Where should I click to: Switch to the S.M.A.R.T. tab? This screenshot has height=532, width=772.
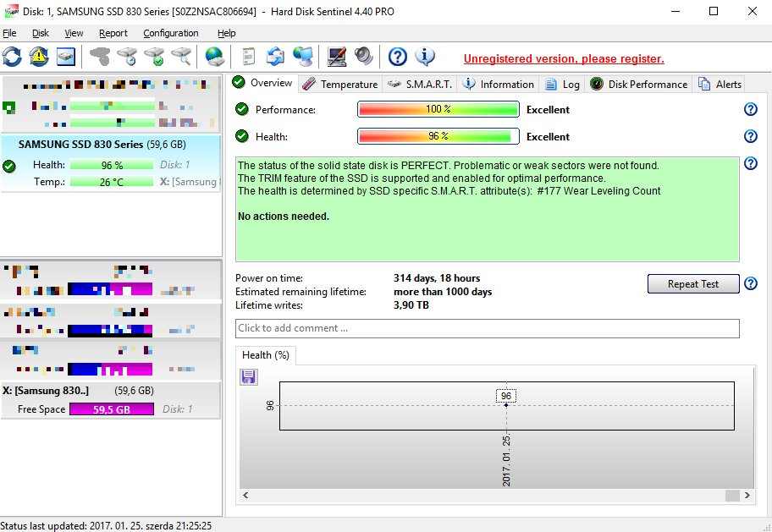419,84
